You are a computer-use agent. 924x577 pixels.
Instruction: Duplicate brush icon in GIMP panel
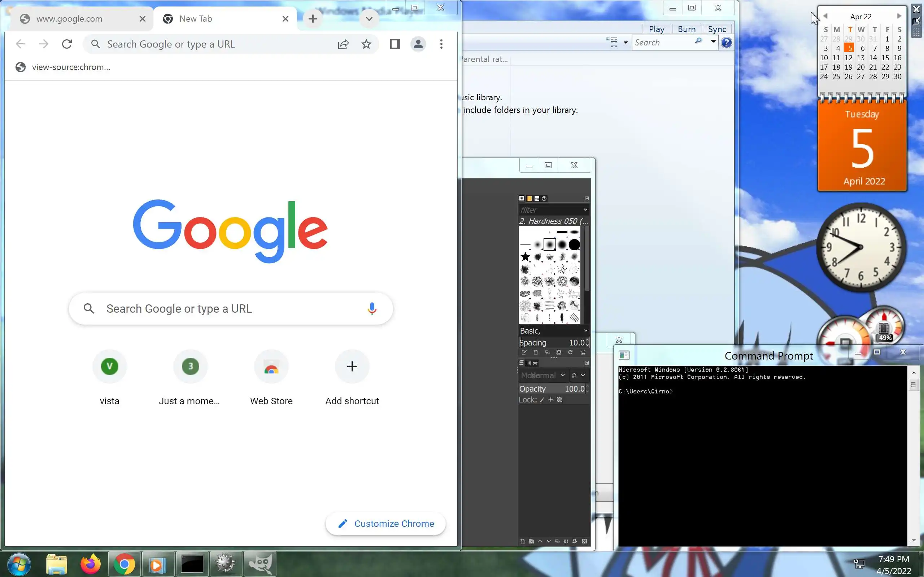coord(547,352)
